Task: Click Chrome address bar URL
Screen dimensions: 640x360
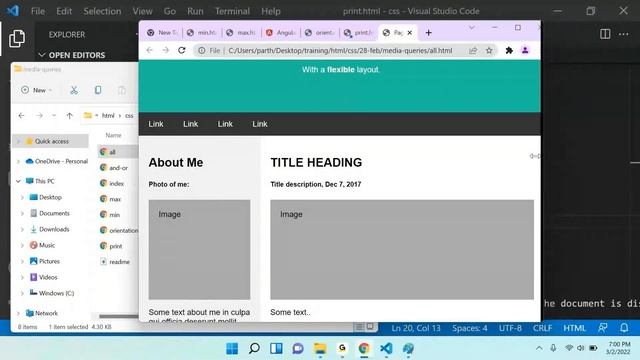Action: tap(340, 50)
